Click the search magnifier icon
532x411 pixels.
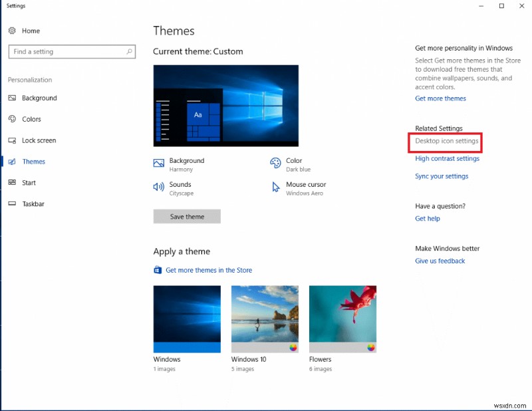129,52
